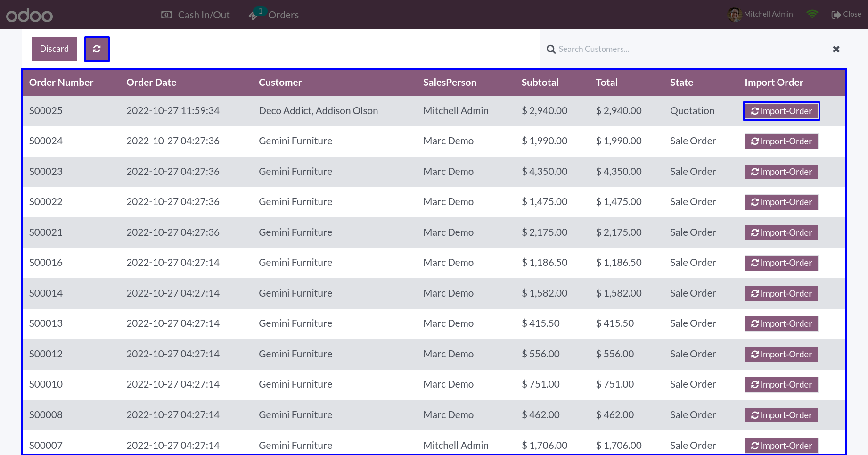
Task: Close the point of sale session
Action: coord(846,14)
